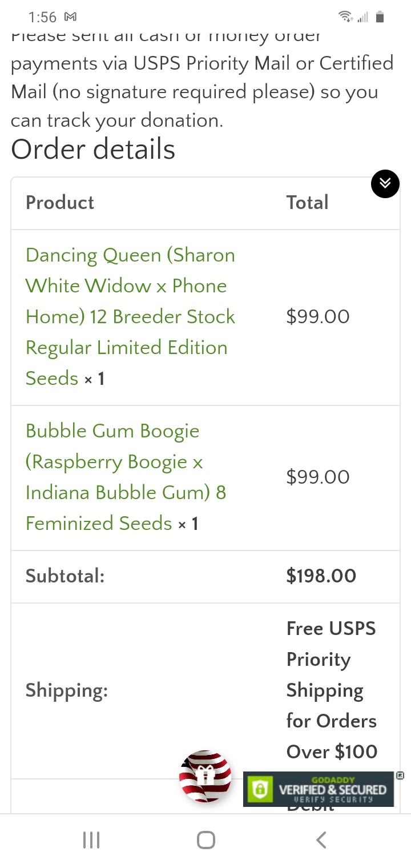
Task: Open the Dancing Queen seeds product link
Action: click(x=130, y=317)
